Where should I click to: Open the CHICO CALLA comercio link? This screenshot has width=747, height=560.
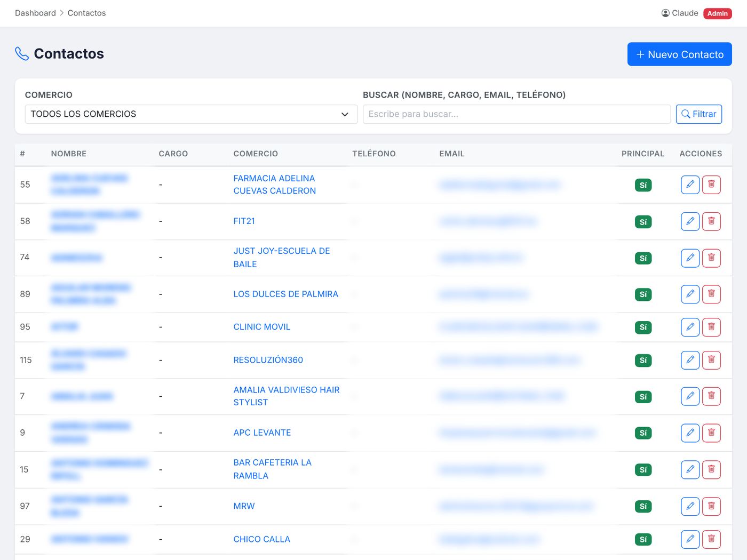click(x=262, y=539)
